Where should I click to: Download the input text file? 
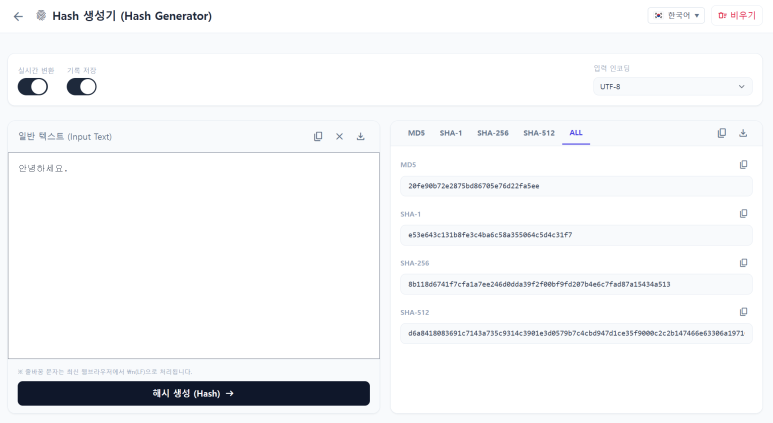[x=360, y=137]
